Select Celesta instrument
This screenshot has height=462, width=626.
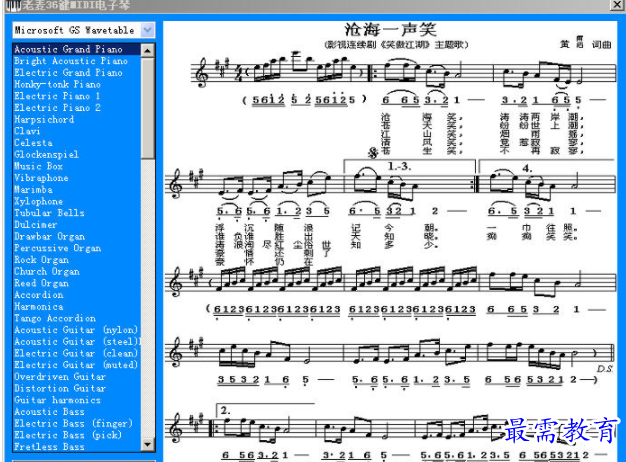tap(77, 143)
